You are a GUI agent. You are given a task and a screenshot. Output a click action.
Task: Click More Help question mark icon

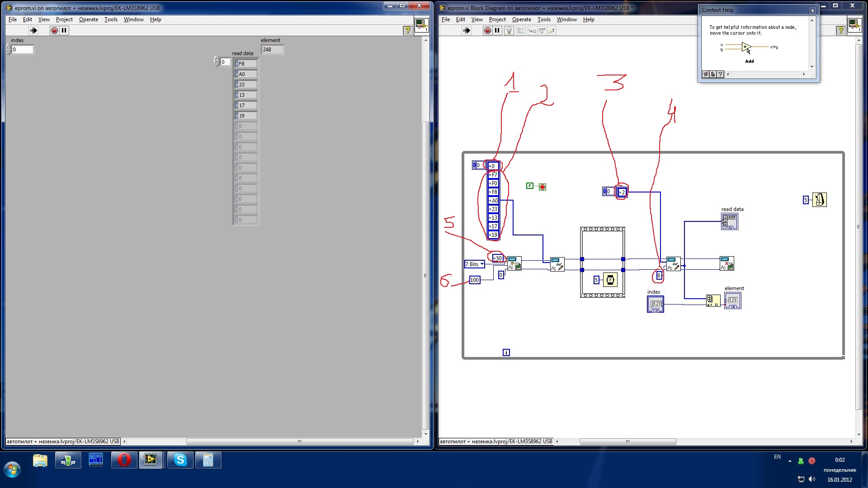(721, 74)
